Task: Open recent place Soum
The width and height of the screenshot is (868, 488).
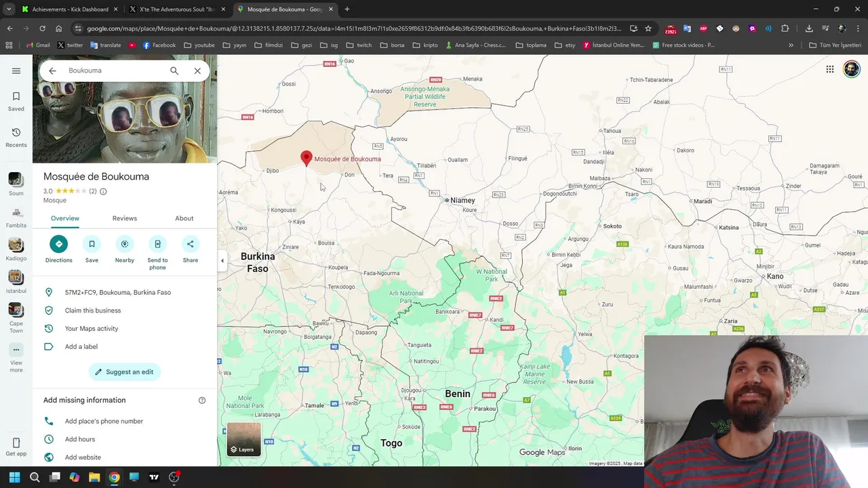Action: [16, 184]
